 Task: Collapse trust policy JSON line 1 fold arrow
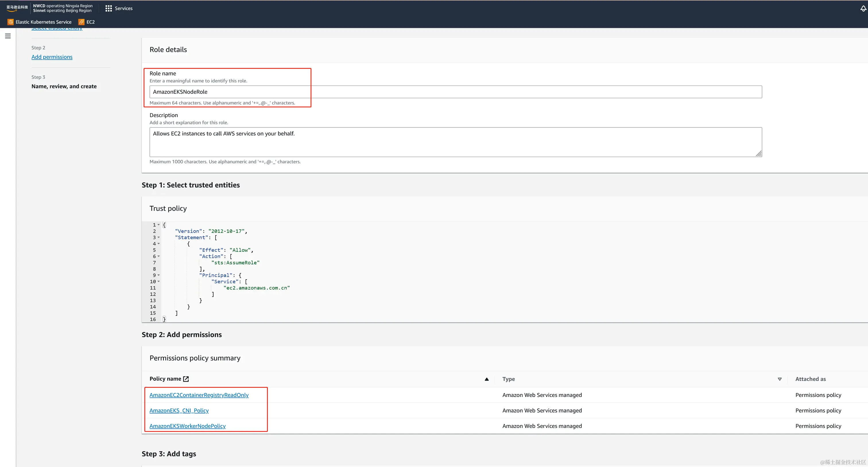pyautogui.click(x=159, y=225)
